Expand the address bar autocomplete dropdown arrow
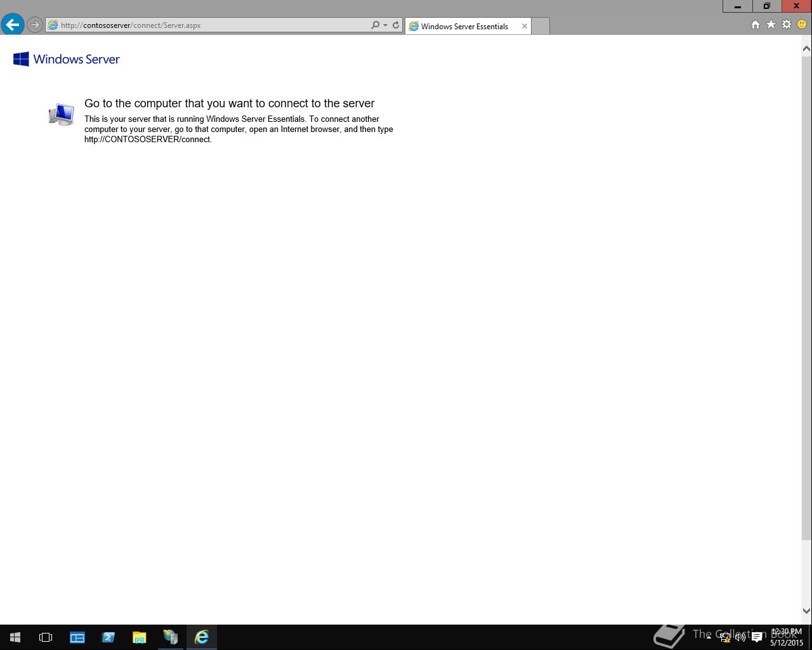This screenshot has height=650, width=812. pos(386,25)
